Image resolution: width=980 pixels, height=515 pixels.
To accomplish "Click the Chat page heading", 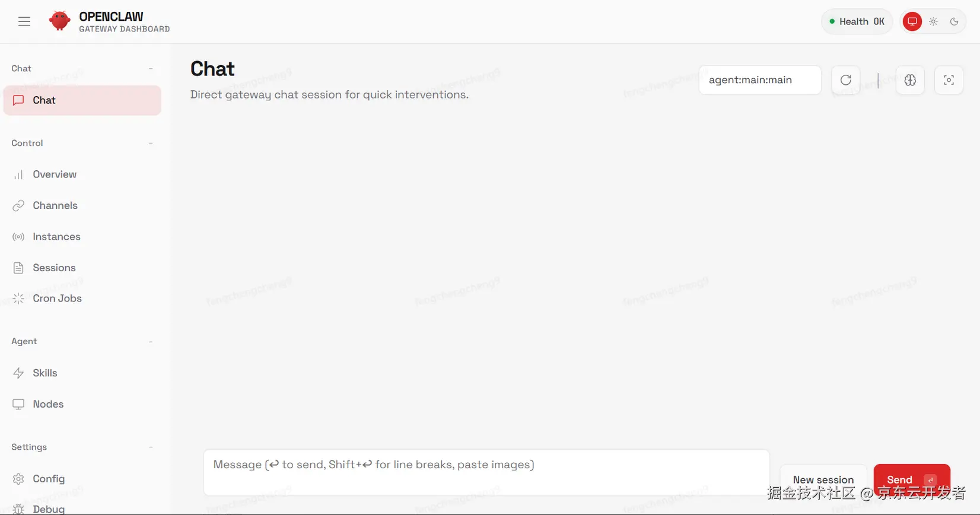I will pyautogui.click(x=212, y=69).
